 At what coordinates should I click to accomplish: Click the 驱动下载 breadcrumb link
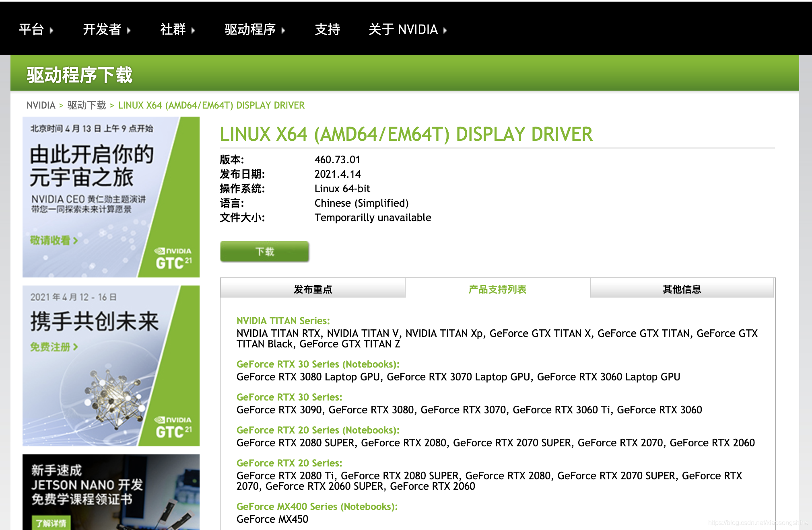(87, 105)
